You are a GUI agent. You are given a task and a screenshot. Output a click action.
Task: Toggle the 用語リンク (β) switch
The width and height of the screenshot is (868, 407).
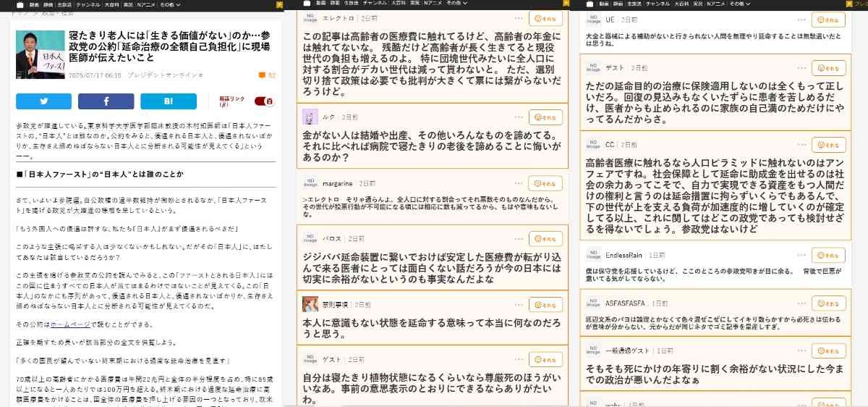[265, 101]
